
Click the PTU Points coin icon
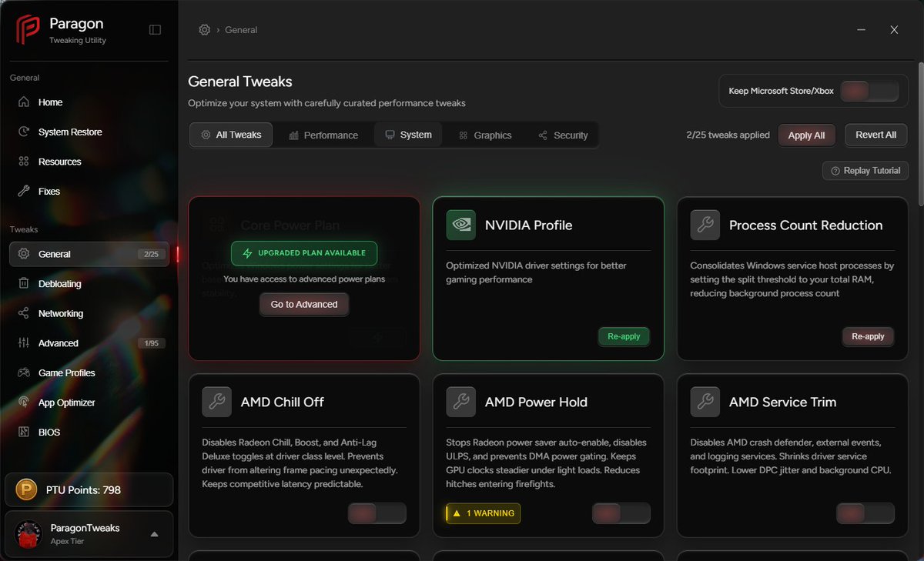[28, 490]
